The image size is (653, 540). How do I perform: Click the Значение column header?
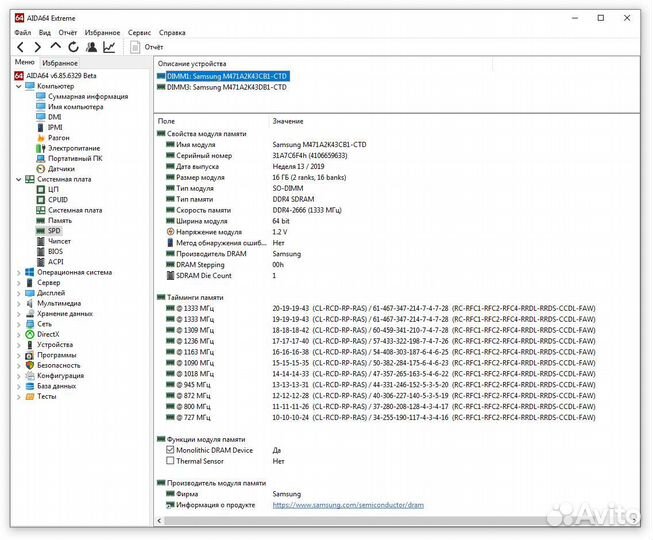pos(288,121)
